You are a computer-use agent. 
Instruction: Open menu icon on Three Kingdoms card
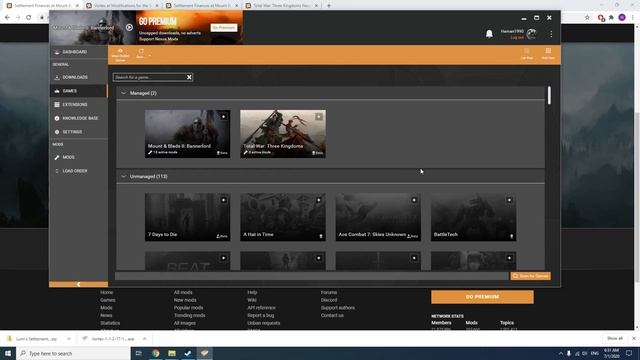click(319, 117)
